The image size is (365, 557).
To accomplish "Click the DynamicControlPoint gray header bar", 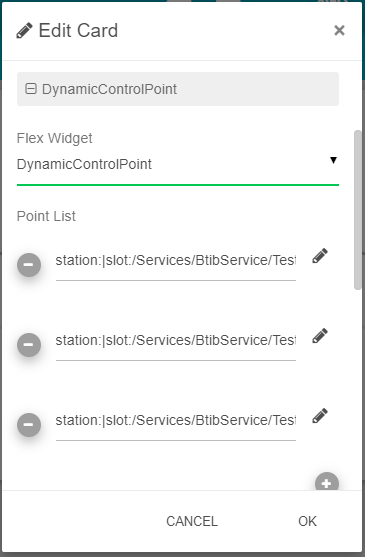I will tap(178, 89).
